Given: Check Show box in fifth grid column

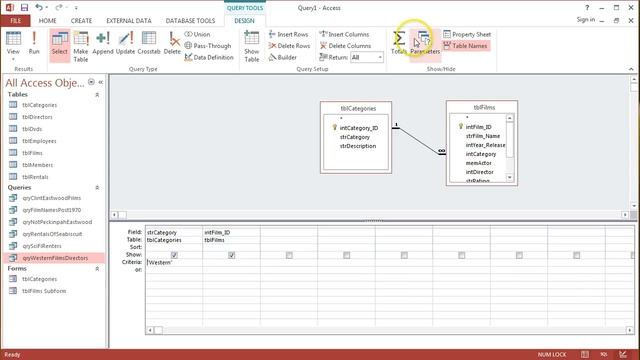Looking at the screenshot, I should click(404, 255).
